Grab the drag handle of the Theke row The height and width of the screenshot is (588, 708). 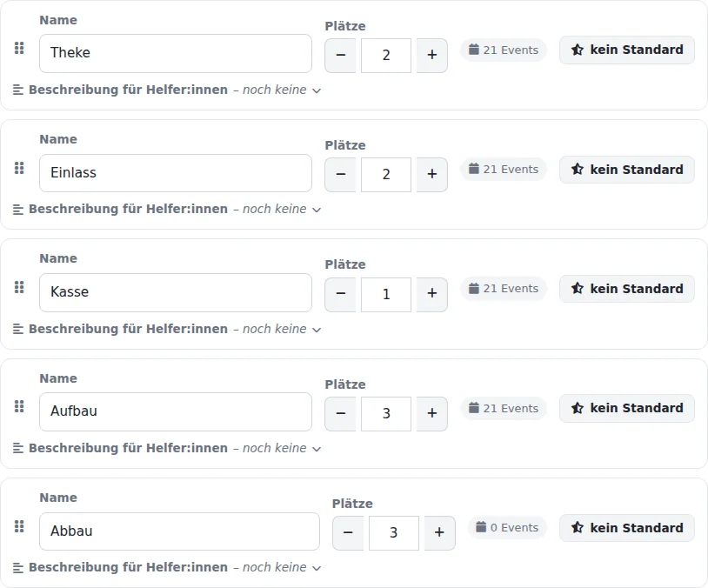pyautogui.click(x=19, y=48)
